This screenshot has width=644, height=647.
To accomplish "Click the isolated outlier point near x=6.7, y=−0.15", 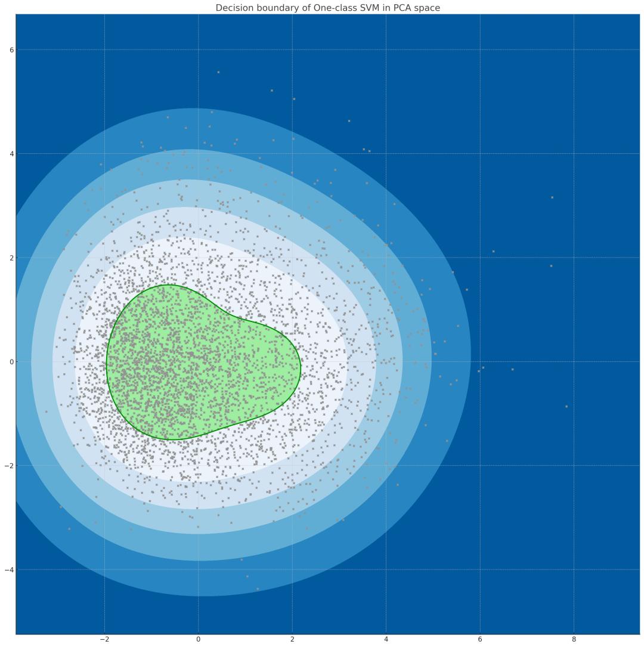I will click(512, 369).
